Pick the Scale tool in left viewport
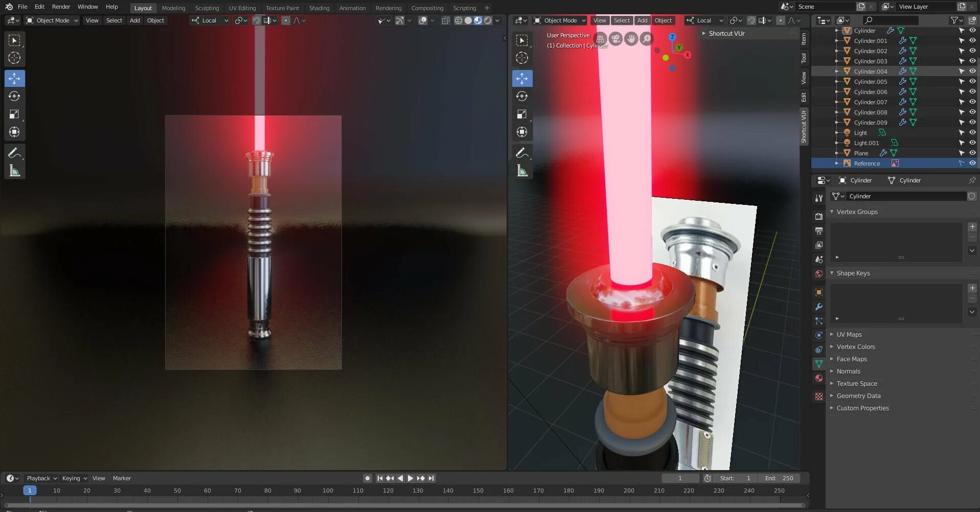The width and height of the screenshot is (980, 512). (14, 114)
